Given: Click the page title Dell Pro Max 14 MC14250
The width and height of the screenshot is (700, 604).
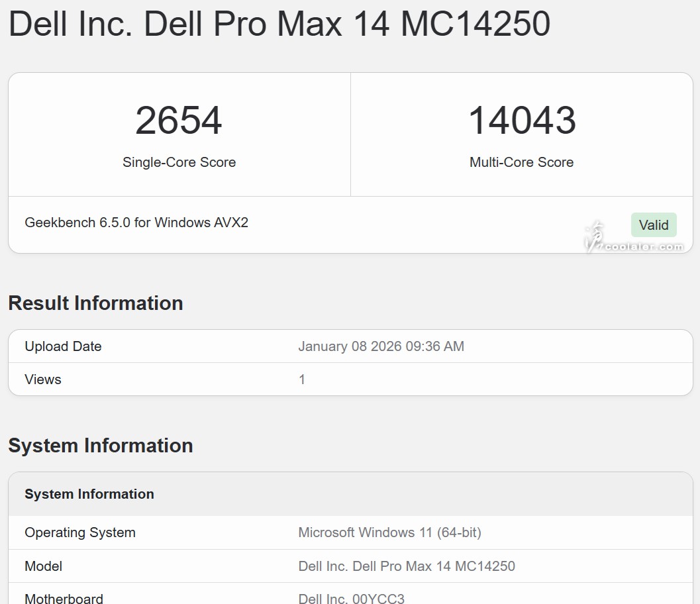Looking at the screenshot, I should point(279,23).
